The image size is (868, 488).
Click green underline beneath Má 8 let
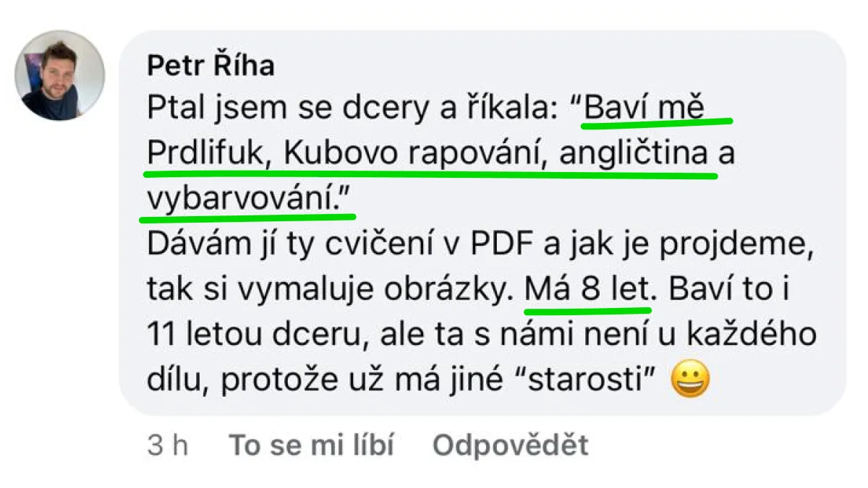587,310
